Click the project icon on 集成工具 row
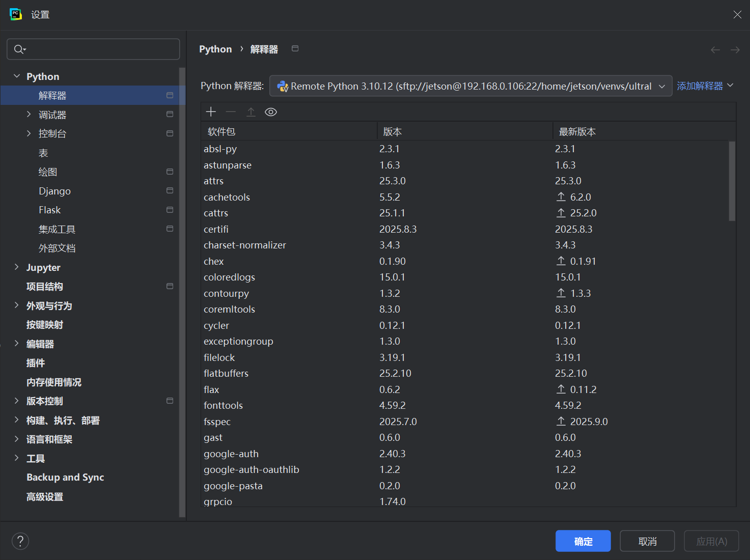 [x=170, y=229]
